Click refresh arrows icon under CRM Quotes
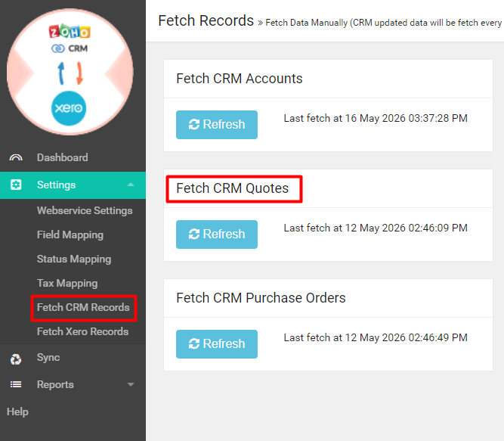The width and height of the screenshot is (504, 441). (x=194, y=234)
